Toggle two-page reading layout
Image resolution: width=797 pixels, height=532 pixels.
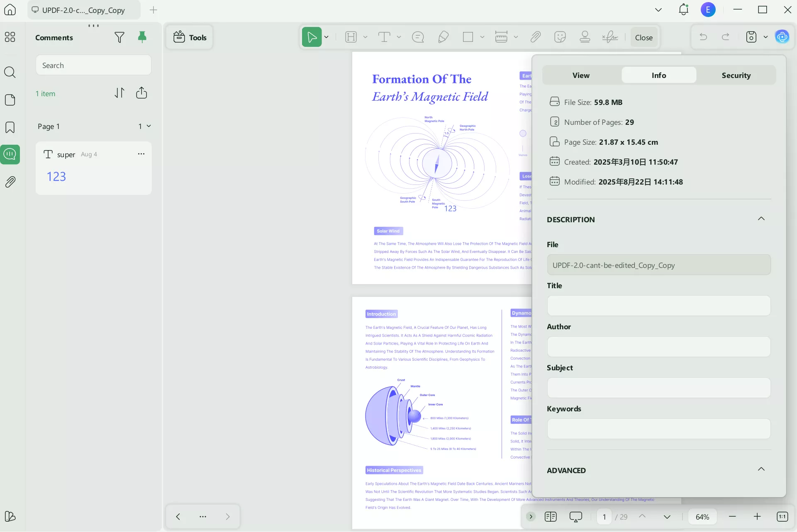pos(551,516)
